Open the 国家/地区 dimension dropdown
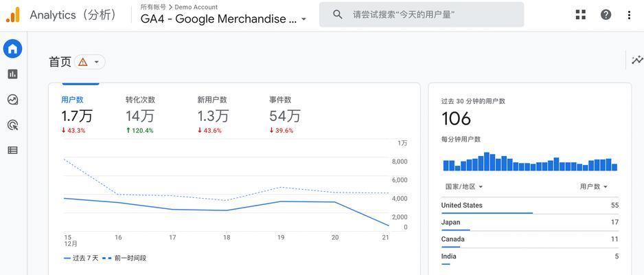Viewport: 644px width, 275px height. (464, 186)
